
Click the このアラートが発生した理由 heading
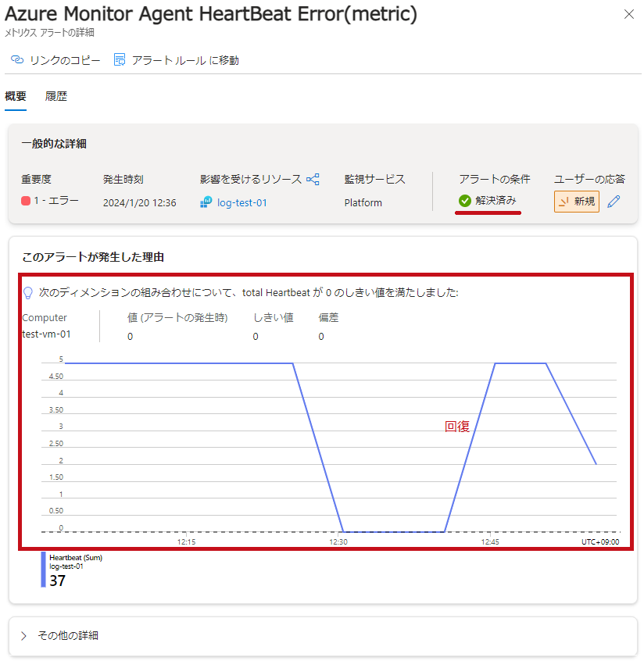click(x=93, y=257)
